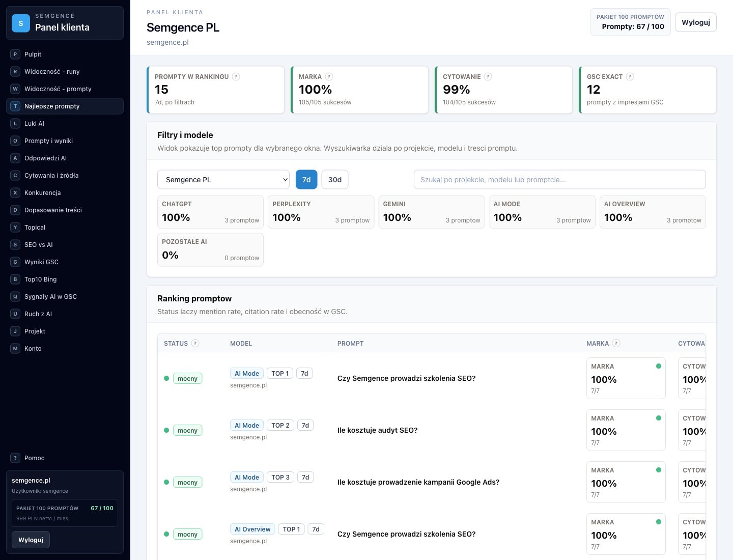Click the question mark icon for Pomoc

(x=15, y=458)
